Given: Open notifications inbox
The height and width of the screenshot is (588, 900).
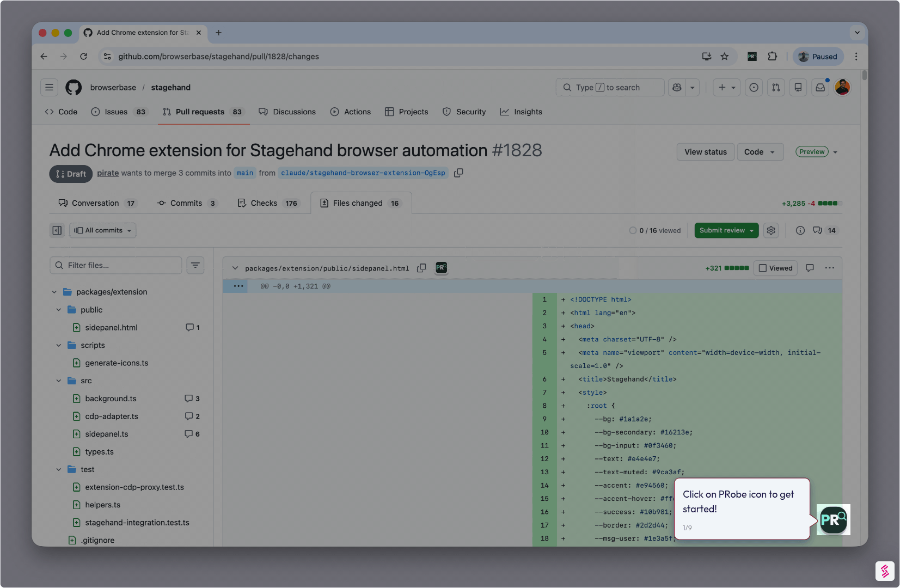Looking at the screenshot, I should pyautogui.click(x=820, y=87).
